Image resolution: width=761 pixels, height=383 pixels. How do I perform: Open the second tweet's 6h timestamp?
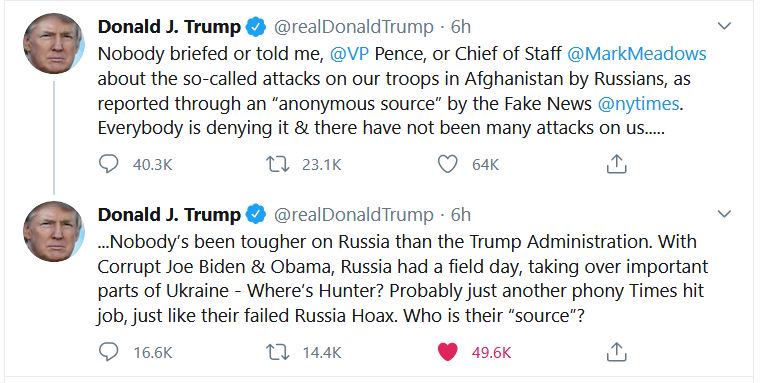[x=461, y=215]
